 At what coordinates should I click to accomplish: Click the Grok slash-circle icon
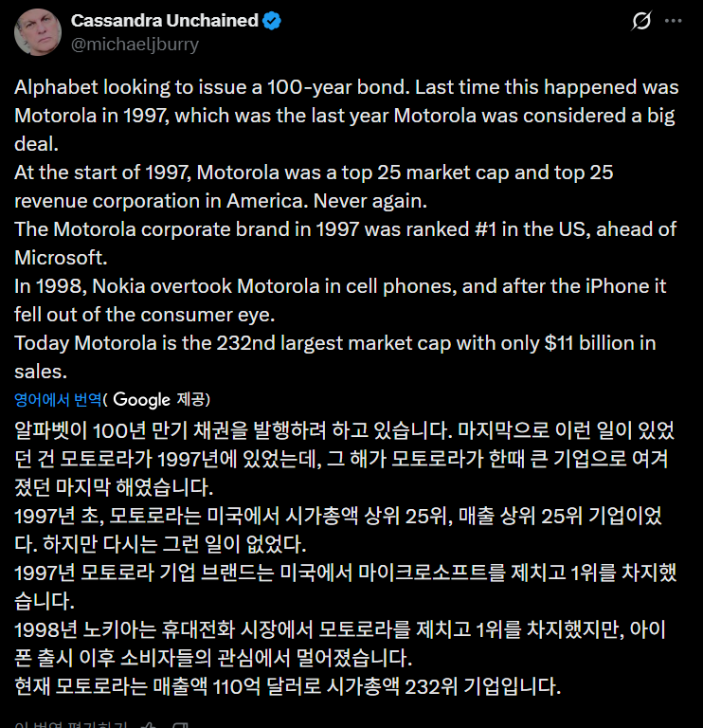[x=641, y=21]
